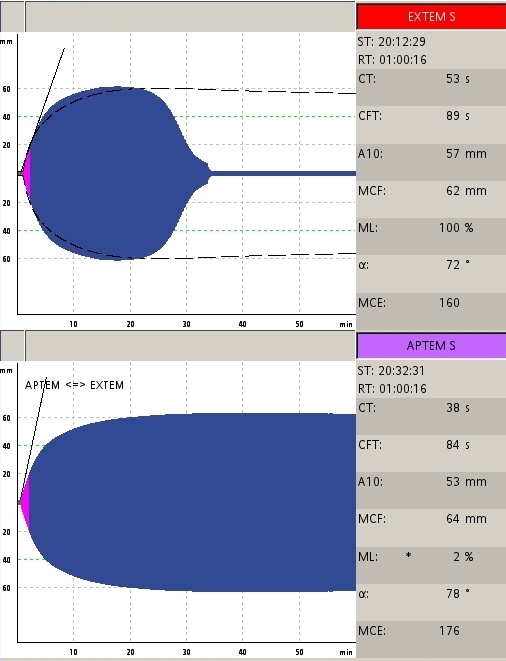Screen dimensions: 506x661
Task: Click the EXTEM CT value 53 s
Action: pos(458,79)
